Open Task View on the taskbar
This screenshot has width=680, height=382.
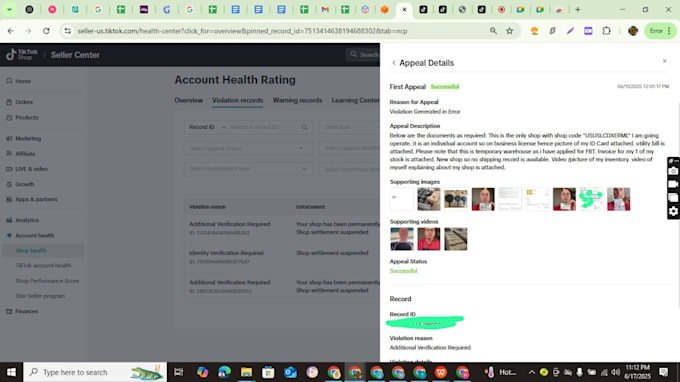point(179,372)
